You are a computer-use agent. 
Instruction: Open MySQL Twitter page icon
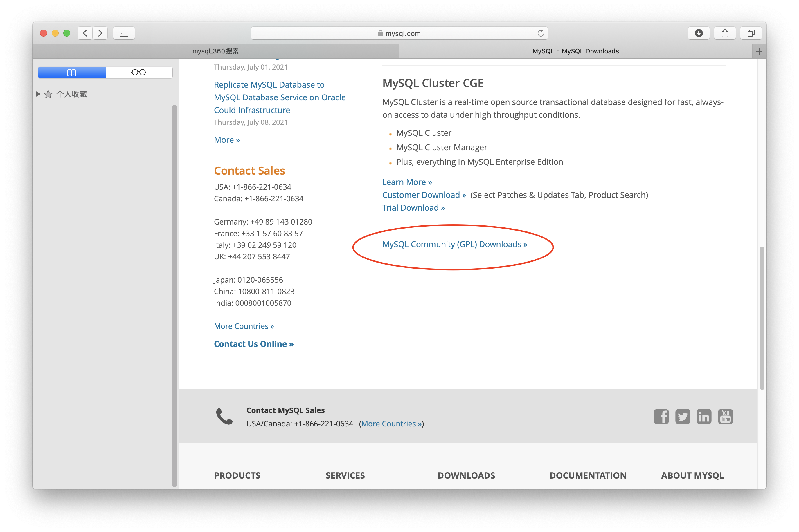coord(683,416)
